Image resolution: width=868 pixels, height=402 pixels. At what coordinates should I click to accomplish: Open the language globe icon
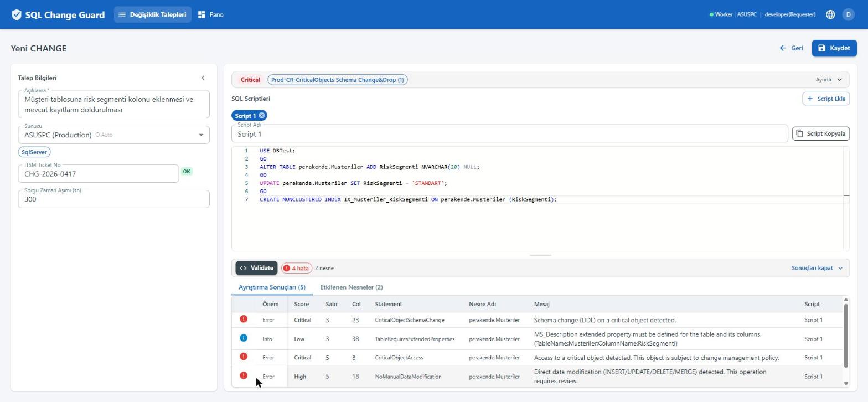pyautogui.click(x=830, y=15)
